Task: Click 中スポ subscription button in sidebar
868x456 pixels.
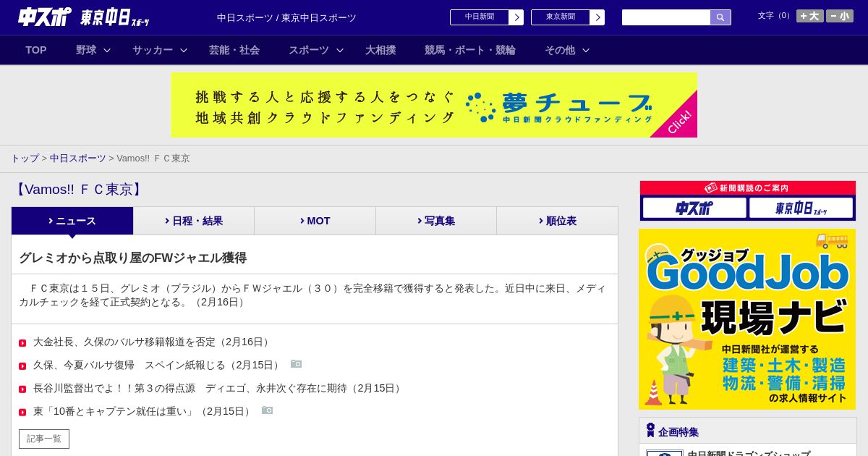Action: (694, 208)
